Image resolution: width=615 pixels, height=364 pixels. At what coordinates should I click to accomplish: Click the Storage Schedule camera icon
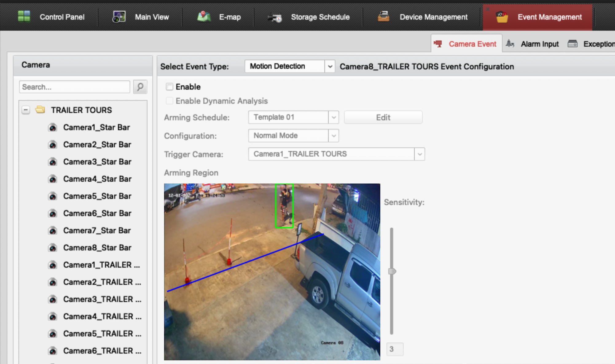[274, 17]
